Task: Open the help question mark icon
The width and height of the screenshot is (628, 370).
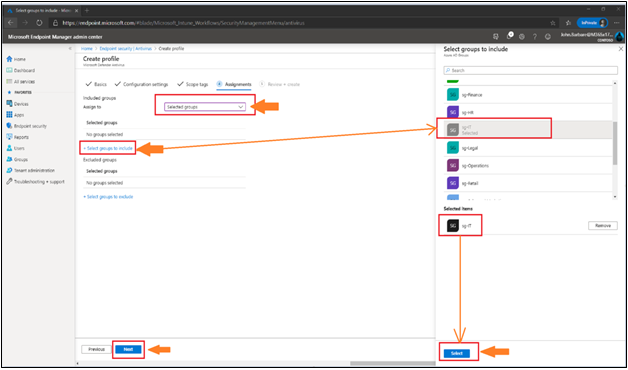Action: (535, 36)
